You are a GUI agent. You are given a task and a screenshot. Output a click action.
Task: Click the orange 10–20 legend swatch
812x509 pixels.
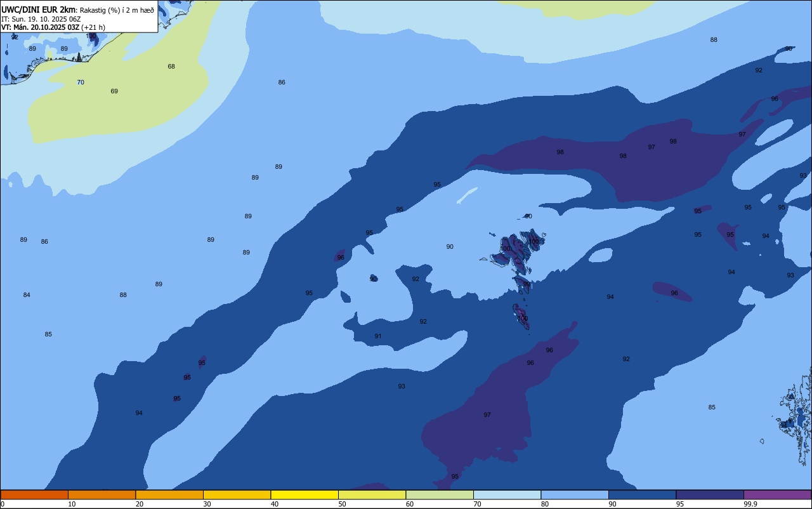(101, 494)
